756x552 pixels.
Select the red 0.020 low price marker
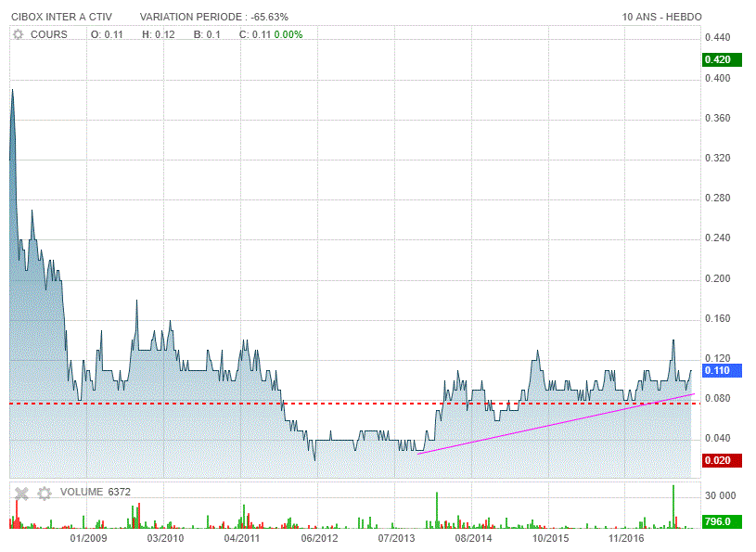722,460
